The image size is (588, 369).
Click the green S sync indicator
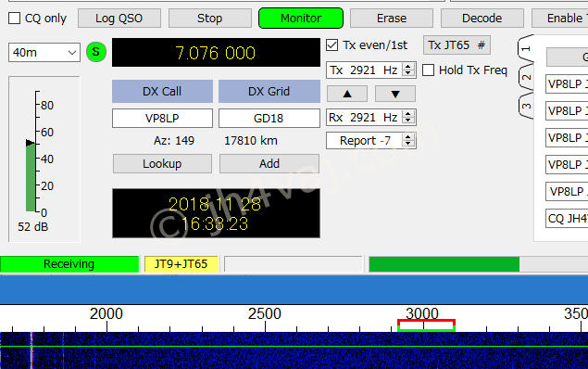point(96,52)
